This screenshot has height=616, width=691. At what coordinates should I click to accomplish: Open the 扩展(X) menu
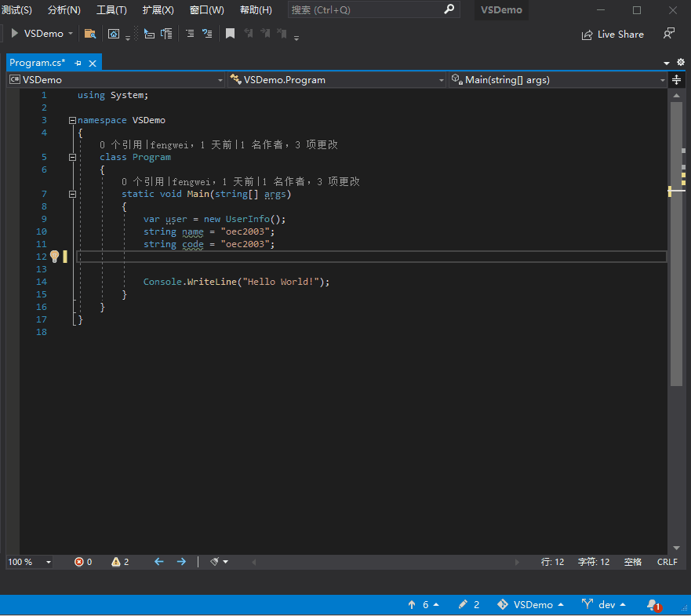click(x=158, y=10)
